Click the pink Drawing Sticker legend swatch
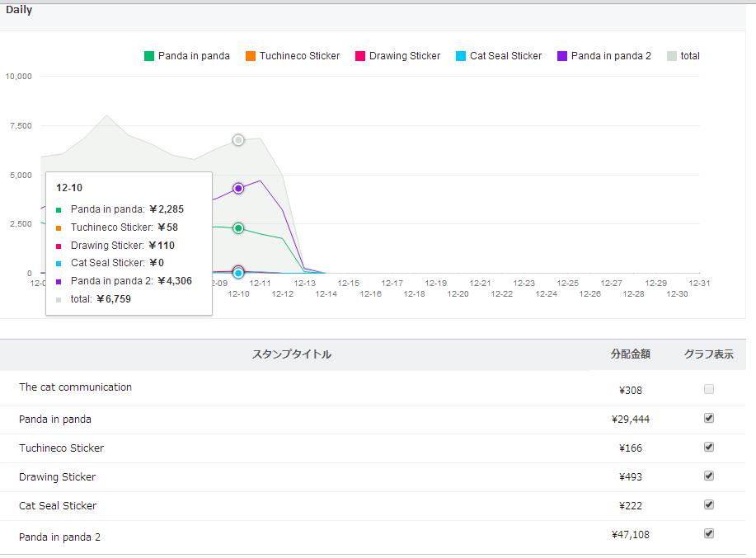756x558 pixels. pyautogui.click(x=360, y=56)
